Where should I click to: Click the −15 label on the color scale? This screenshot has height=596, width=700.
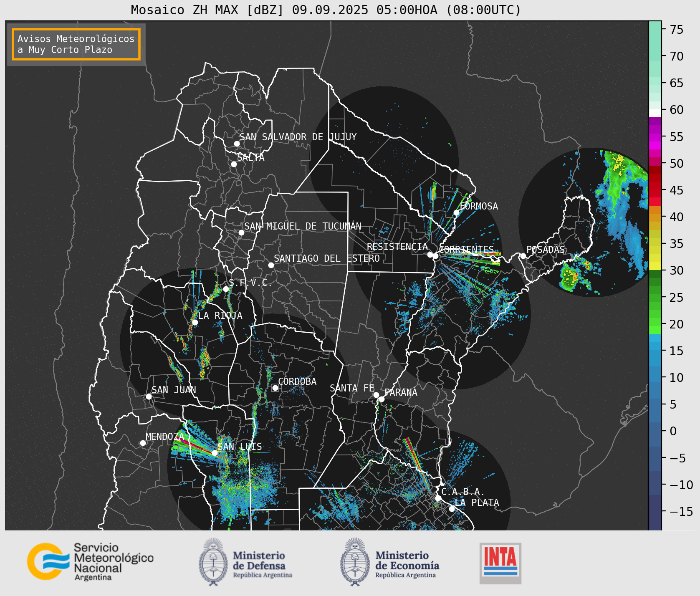pyautogui.click(x=681, y=511)
